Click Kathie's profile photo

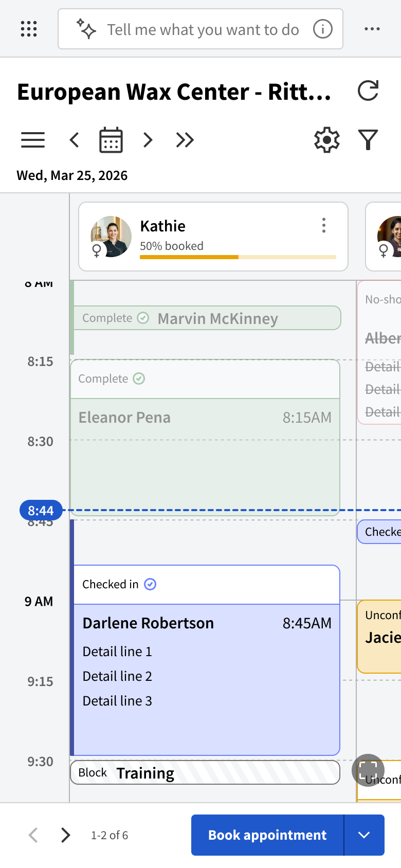coord(111,237)
